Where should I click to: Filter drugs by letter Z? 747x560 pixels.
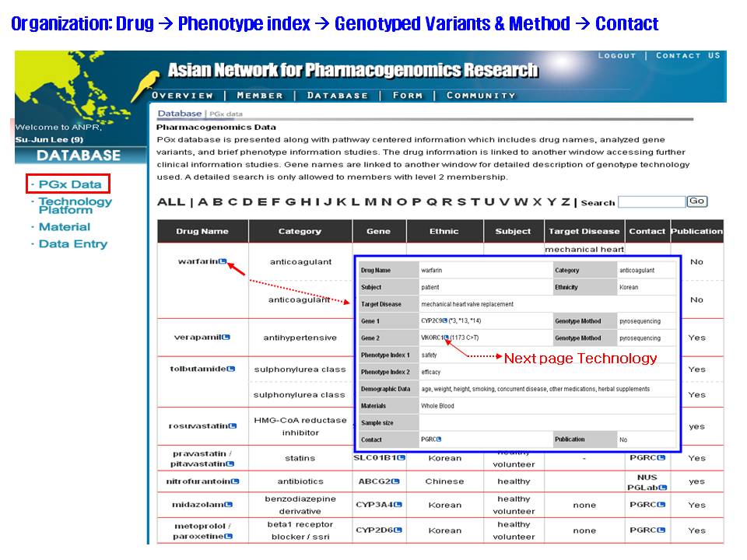coord(566,202)
